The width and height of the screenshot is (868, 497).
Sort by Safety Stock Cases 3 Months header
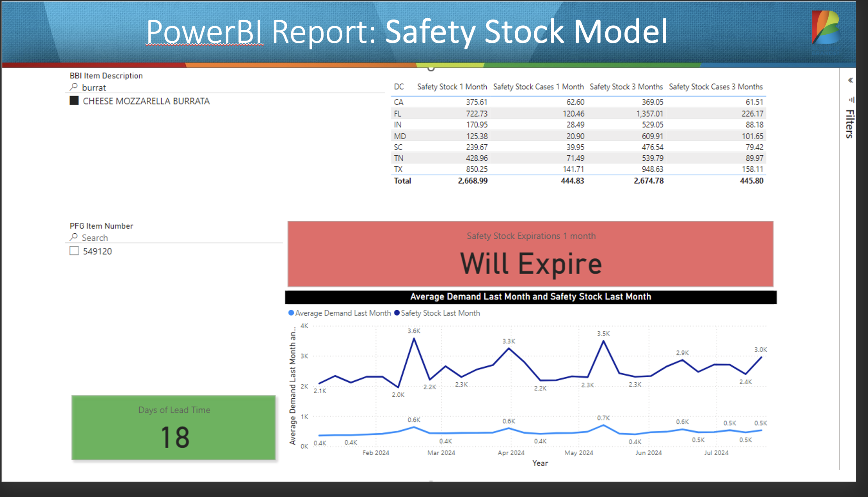(715, 87)
